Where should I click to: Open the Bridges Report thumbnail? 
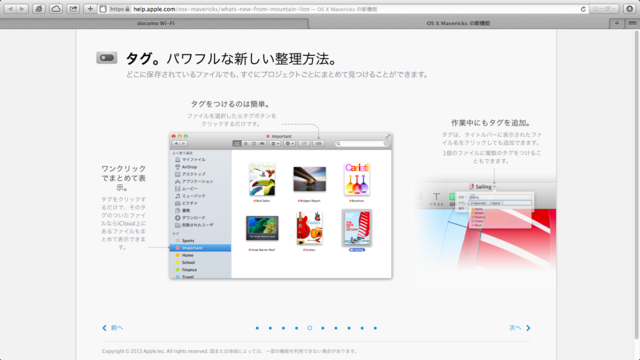[310, 179]
